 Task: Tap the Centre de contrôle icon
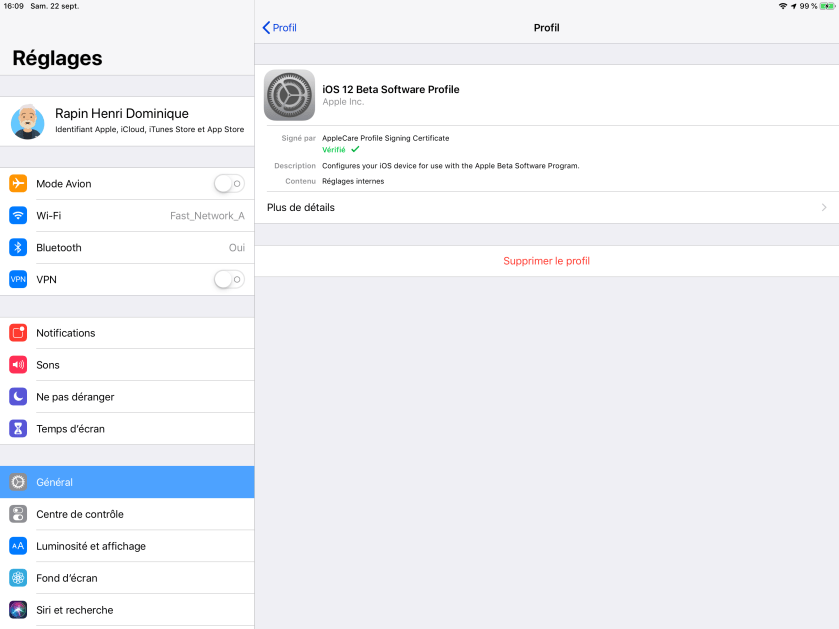[x=18, y=514]
